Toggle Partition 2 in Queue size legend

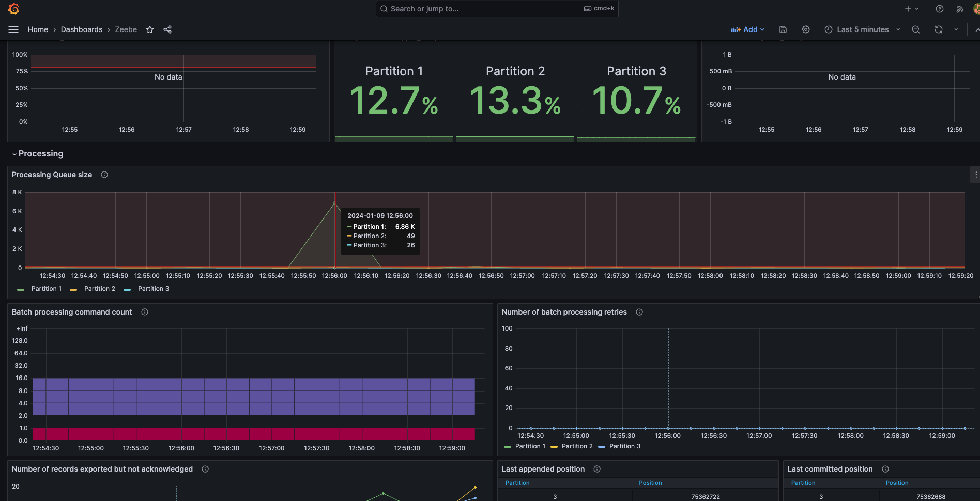point(99,289)
